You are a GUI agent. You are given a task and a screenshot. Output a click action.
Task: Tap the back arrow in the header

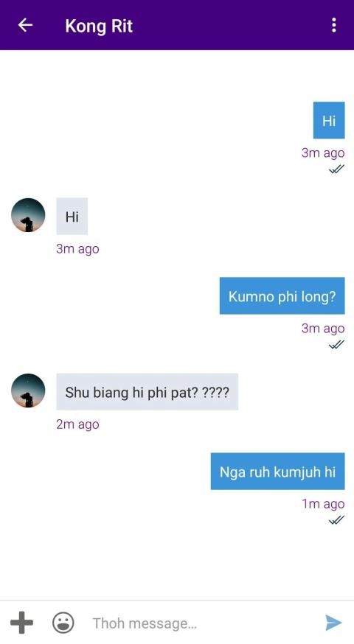point(25,25)
